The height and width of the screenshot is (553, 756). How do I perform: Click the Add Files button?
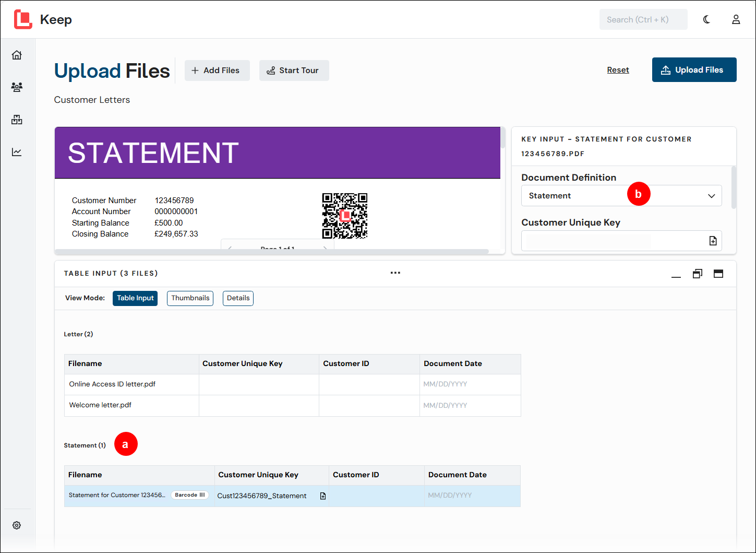point(217,70)
